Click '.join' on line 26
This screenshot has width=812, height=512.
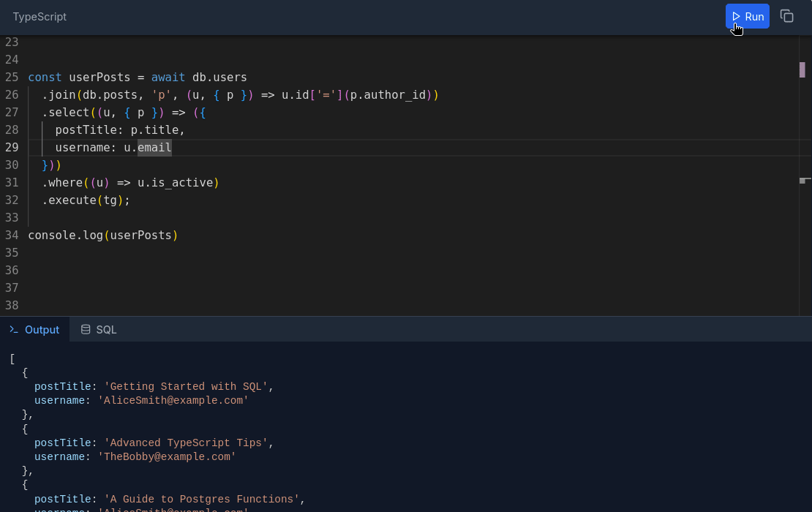[59, 95]
